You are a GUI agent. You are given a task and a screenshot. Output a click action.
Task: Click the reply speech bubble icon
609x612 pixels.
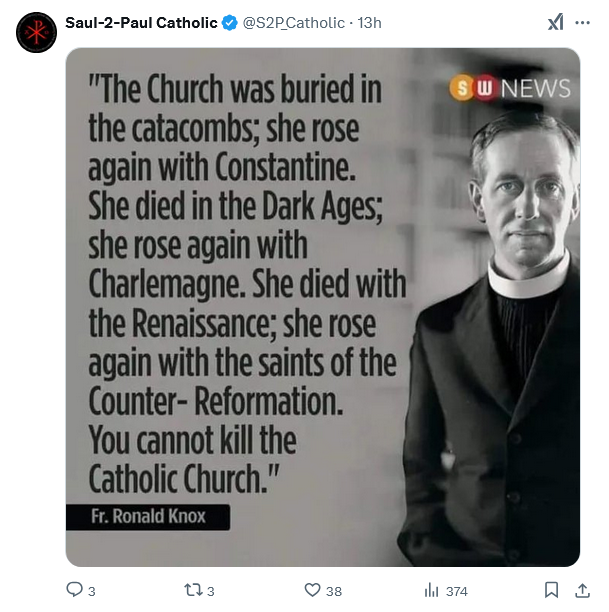pos(74,590)
